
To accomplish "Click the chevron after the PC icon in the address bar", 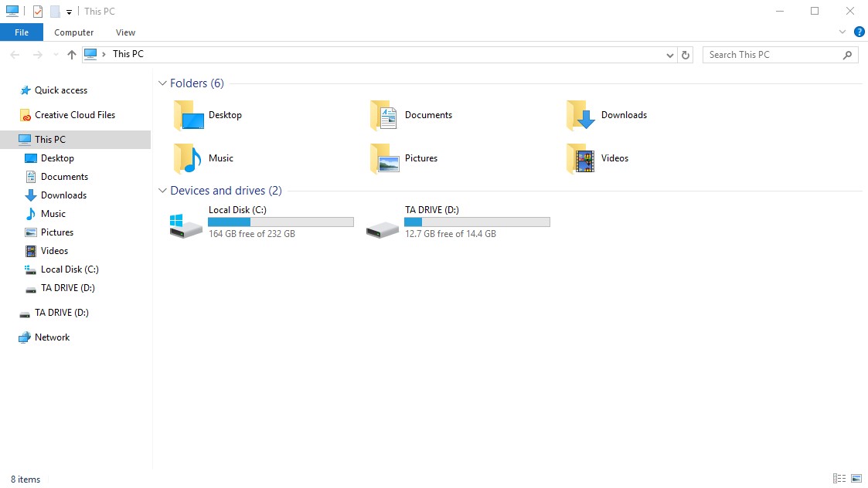I will (x=104, y=54).
